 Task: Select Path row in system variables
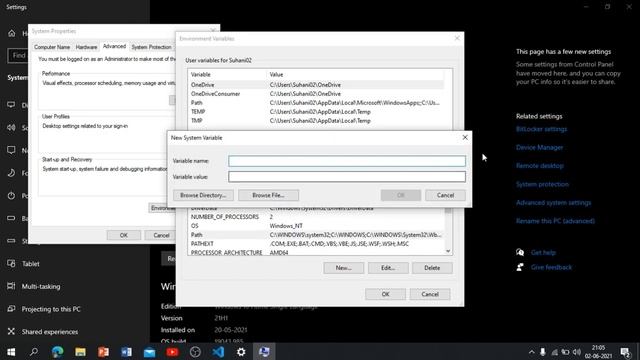coord(317,235)
